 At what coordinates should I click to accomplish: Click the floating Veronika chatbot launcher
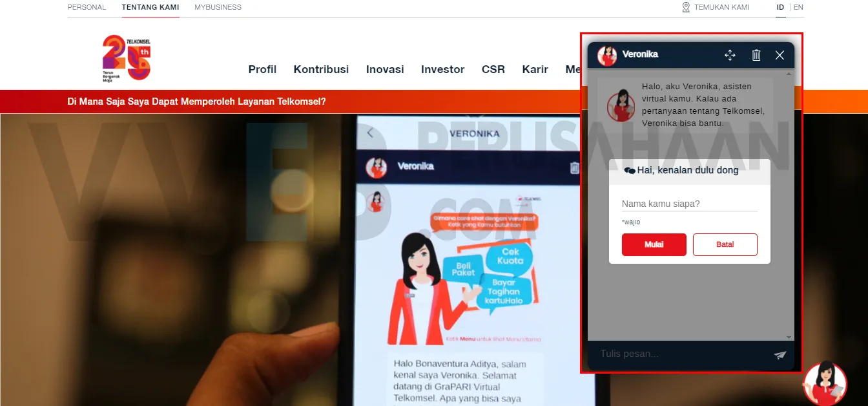825,383
